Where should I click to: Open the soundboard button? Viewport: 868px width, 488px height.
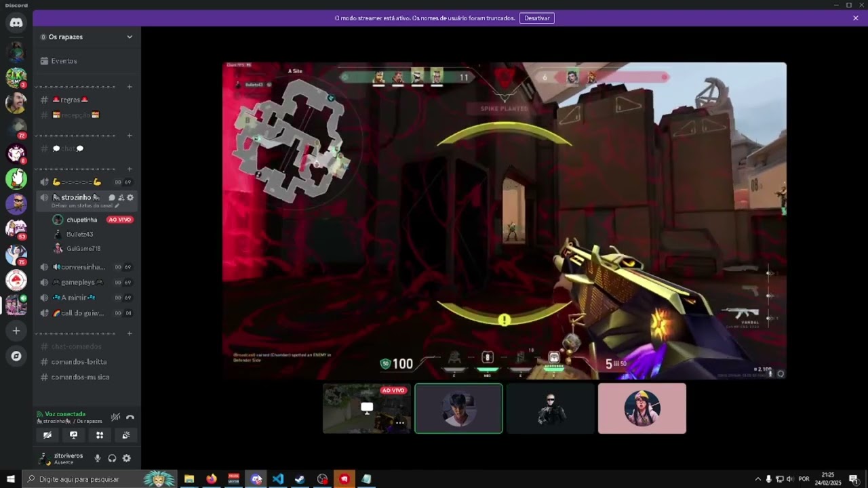tap(126, 435)
